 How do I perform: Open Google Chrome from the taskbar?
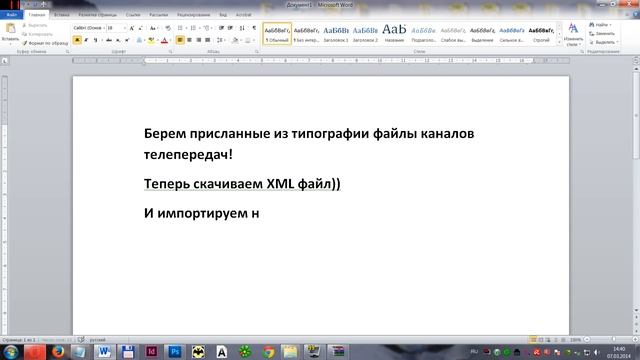[269, 351]
